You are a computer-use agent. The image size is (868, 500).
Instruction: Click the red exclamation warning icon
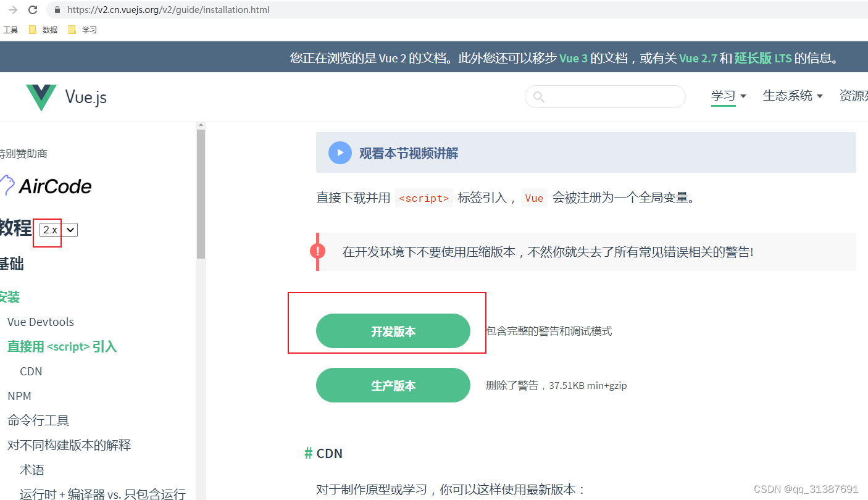317,251
